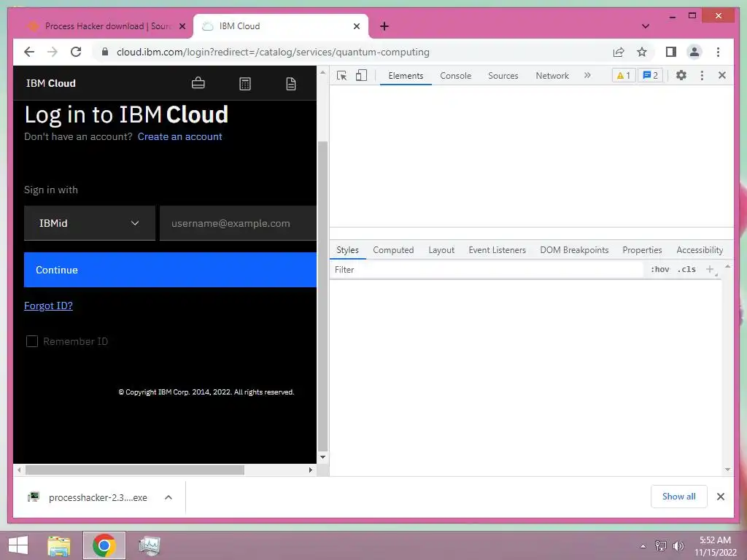Open File Explorer from the taskbar
This screenshot has width=747, height=560.
tap(59, 545)
